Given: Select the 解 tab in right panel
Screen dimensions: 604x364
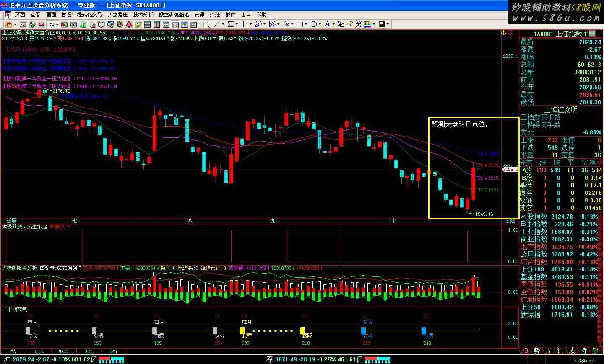Looking at the screenshot, I should (596, 351).
